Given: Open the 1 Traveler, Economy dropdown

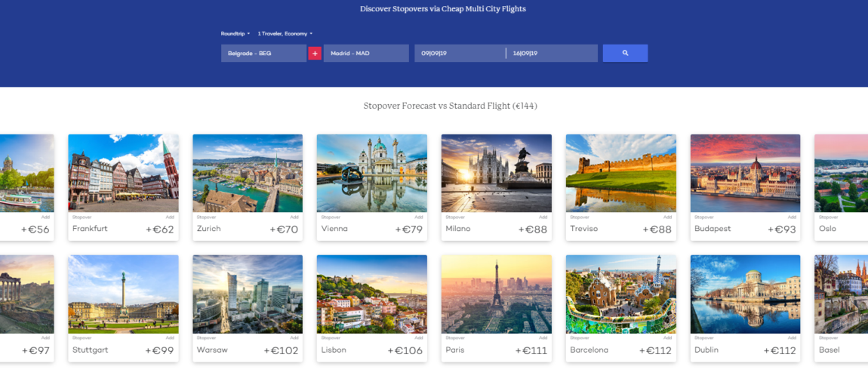Looking at the screenshot, I should (285, 34).
